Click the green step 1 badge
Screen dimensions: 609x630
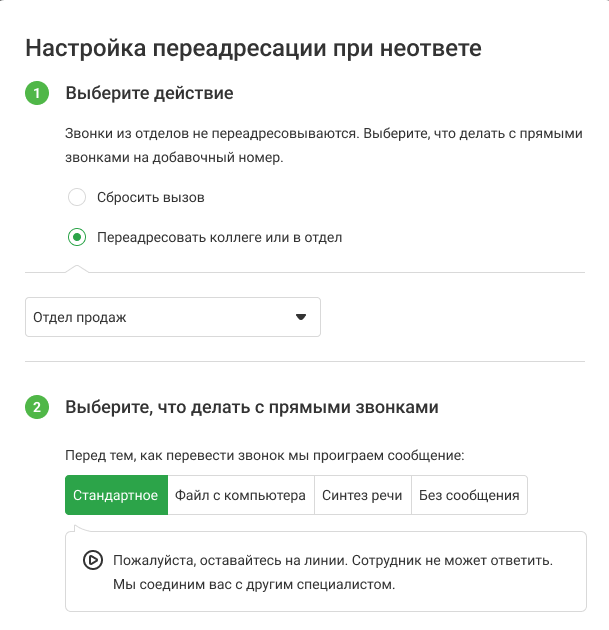coord(37,94)
